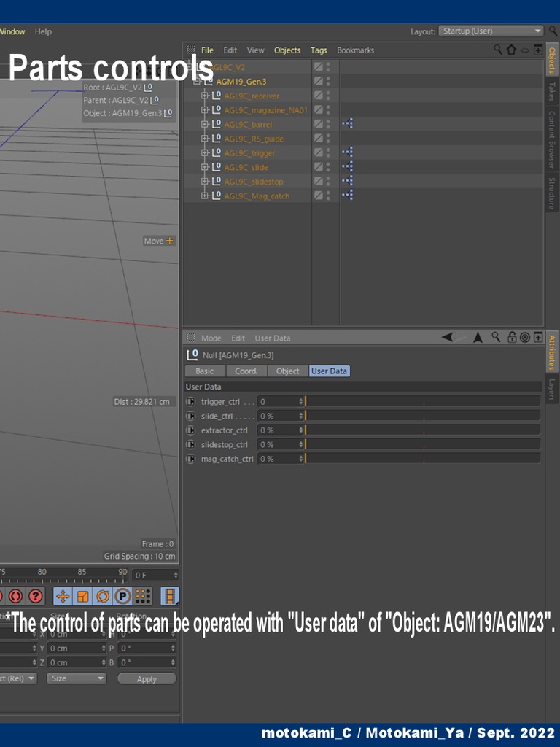Click the search icon in Attributes manager
Screen dimensions: 560x747
[x=496, y=337]
